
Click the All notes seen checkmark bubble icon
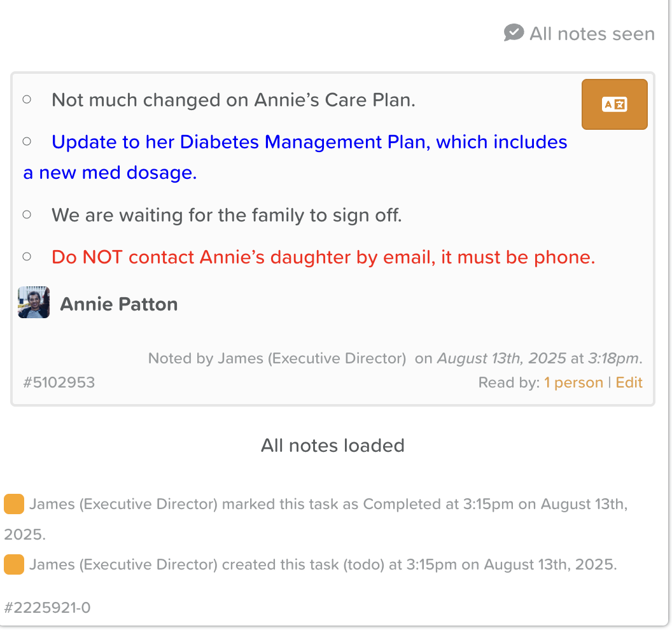point(514,32)
